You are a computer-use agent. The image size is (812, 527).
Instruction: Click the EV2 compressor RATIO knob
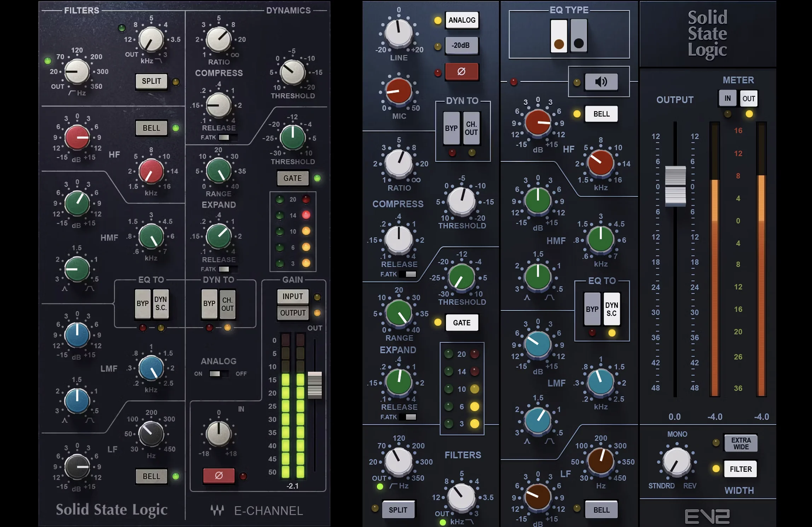(399, 164)
